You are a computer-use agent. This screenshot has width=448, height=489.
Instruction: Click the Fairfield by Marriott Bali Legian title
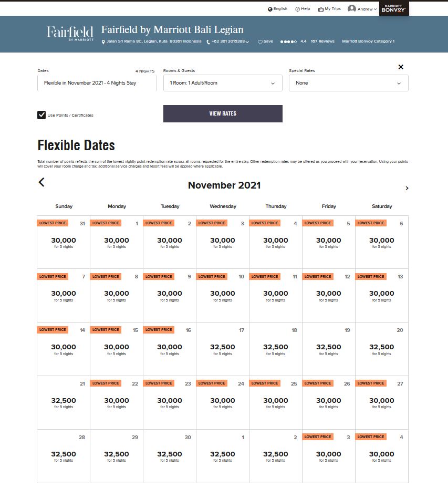(172, 29)
